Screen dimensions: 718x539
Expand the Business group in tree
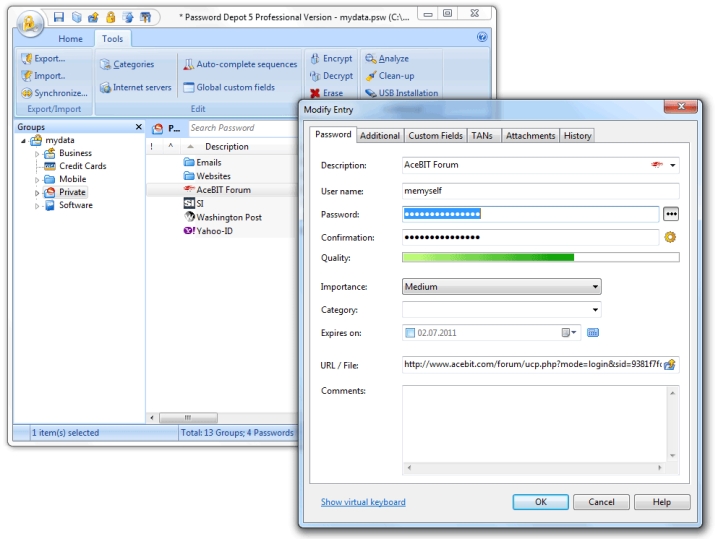[x=38, y=154]
